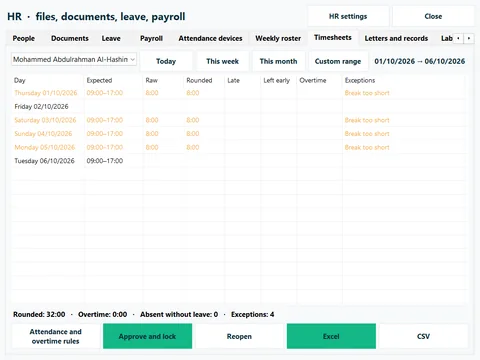Close the HR window
The width and height of the screenshot is (480, 360).
pyautogui.click(x=433, y=16)
